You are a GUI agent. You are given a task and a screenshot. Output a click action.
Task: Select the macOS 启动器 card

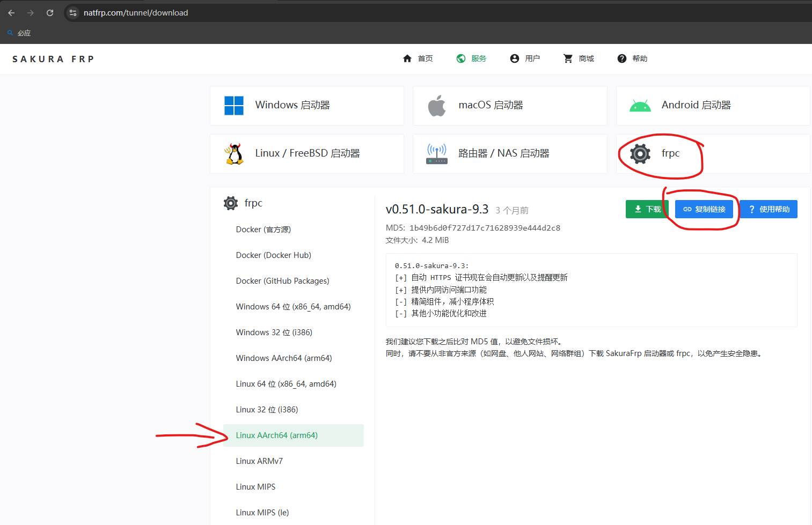point(510,106)
